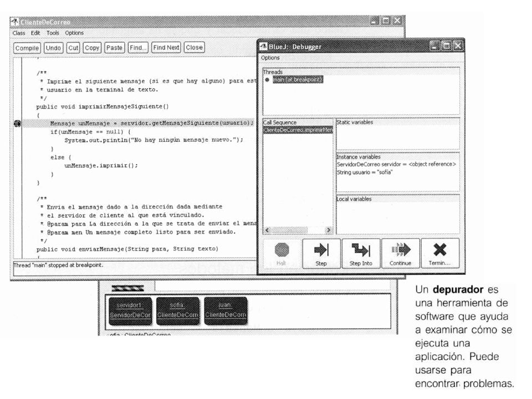The width and height of the screenshot is (532, 399).
Task: Maximize the ClienteDeCorreo editor window
Action: click(386, 21)
